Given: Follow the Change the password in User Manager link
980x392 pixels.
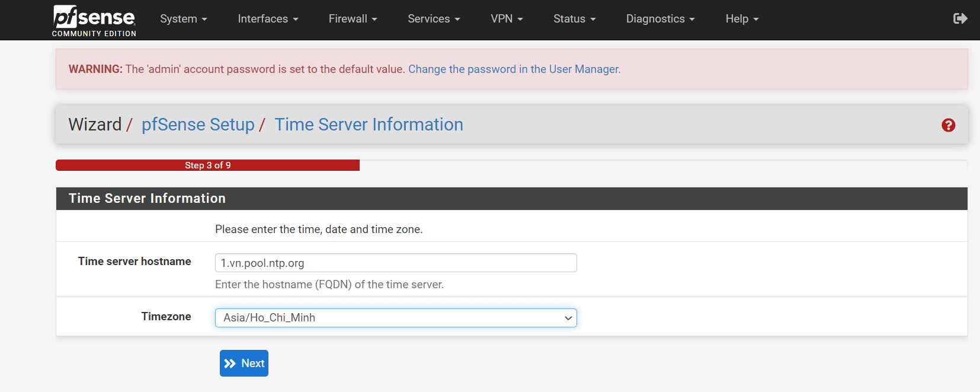Looking at the screenshot, I should click(x=514, y=69).
